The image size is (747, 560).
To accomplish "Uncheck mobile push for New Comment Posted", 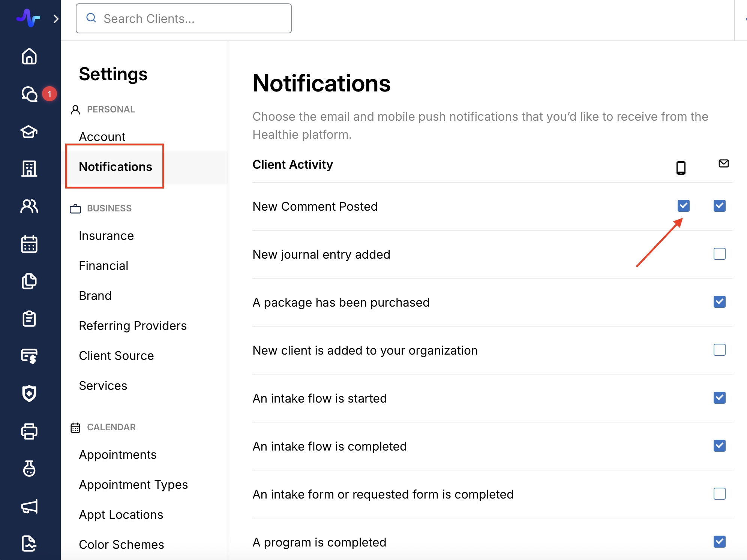I will tap(683, 206).
